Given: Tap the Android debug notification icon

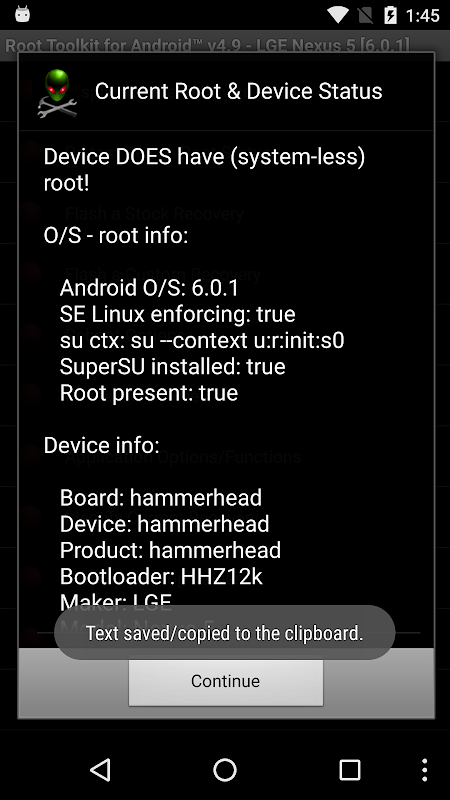Looking at the screenshot, I should click(x=22, y=15).
